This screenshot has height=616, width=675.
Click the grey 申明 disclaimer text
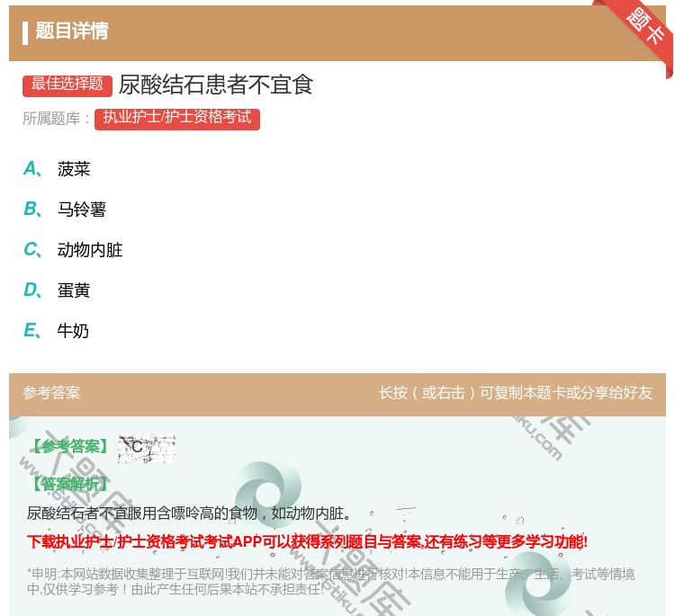[330, 582]
